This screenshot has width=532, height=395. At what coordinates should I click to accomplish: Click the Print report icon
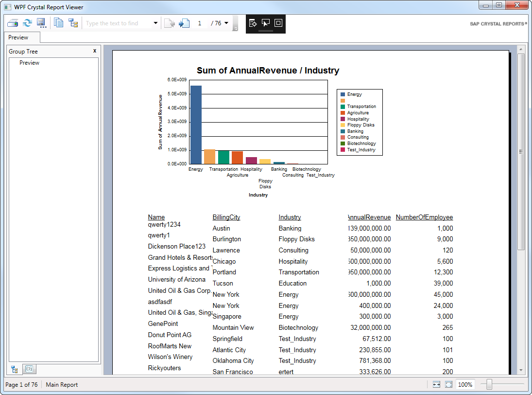pyautogui.click(x=13, y=23)
